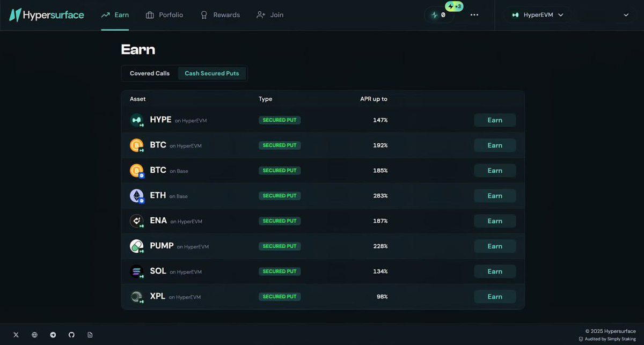The height and width of the screenshot is (345, 644).
Task: Open the HyperEVM network dropdown
Action: click(x=537, y=15)
